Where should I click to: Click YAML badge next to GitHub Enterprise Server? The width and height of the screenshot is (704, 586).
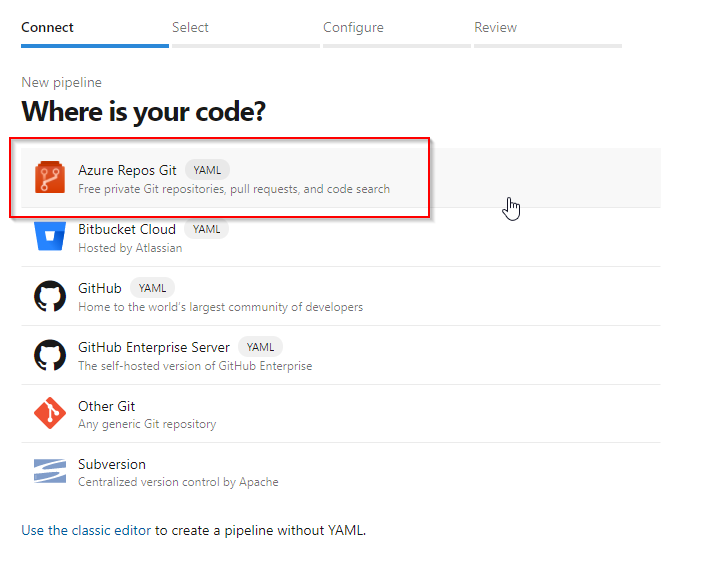coord(260,347)
